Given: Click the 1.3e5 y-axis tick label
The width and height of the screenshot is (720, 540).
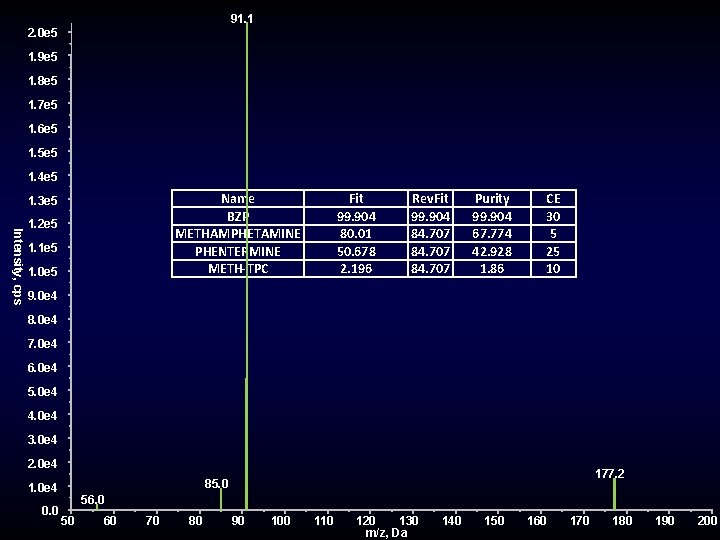Looking at the screenshot, I should (42, 200).
